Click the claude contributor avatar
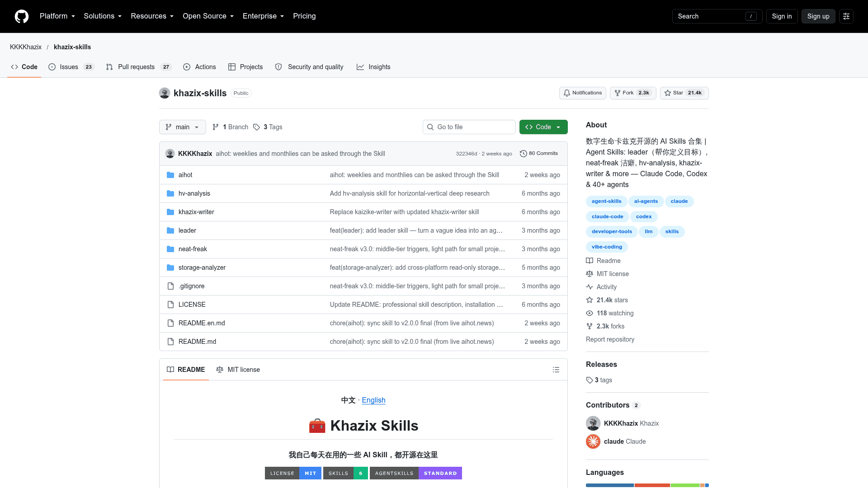 593,441
